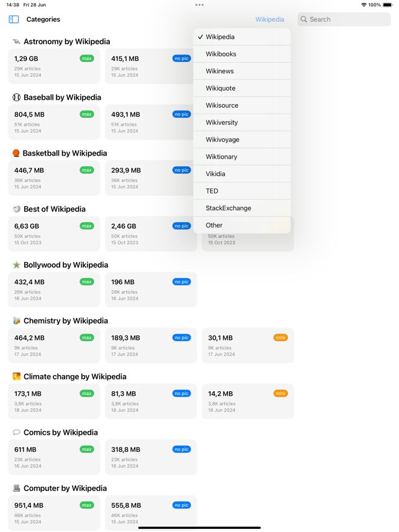
Task: Tap the Search input field
Action: [344, 20]
